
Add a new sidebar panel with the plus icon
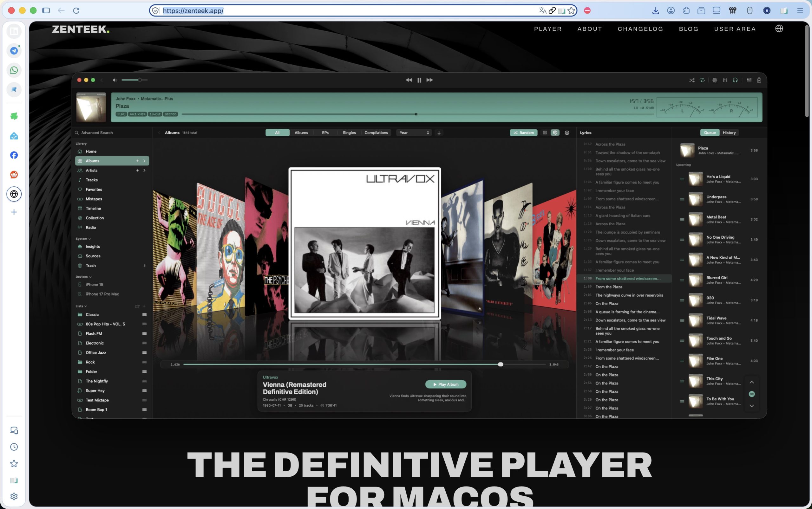pyautogui.click(x=14, y=212)
